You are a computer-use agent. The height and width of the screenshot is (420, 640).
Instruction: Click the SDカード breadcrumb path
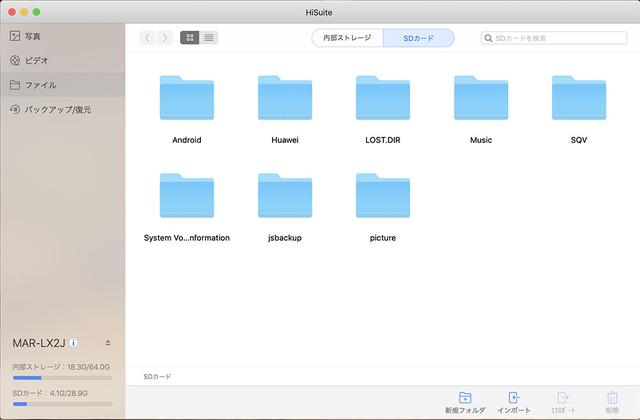[157, 376]
